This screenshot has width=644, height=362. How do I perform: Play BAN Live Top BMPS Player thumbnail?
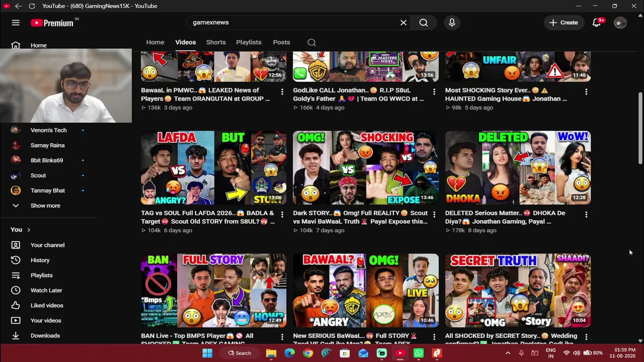click(x=214, y=291)
